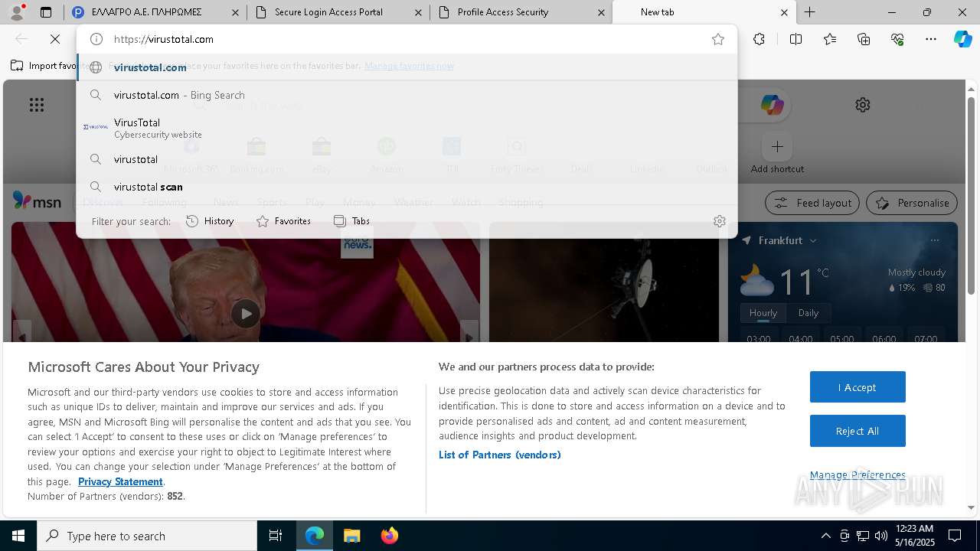Switch to Secure Login Access Portal tab
The height and width of the screenshot is (551, 980).
point(338,12)
